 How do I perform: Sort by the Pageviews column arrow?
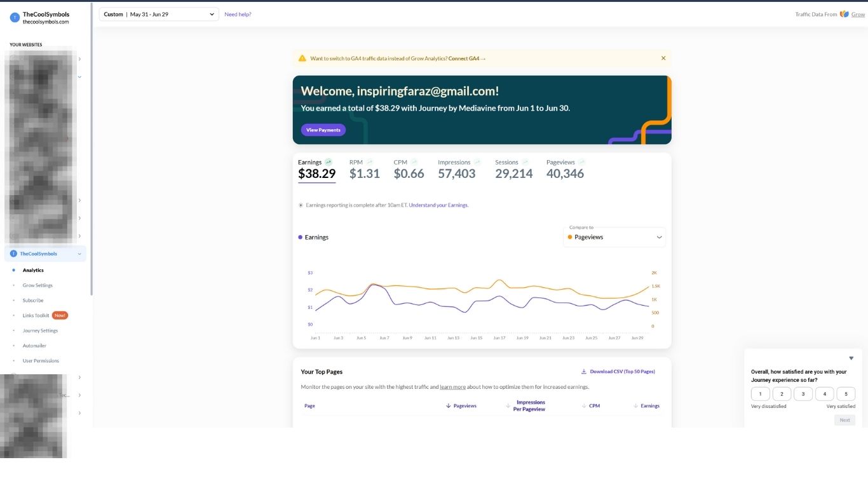coord(449,405)
